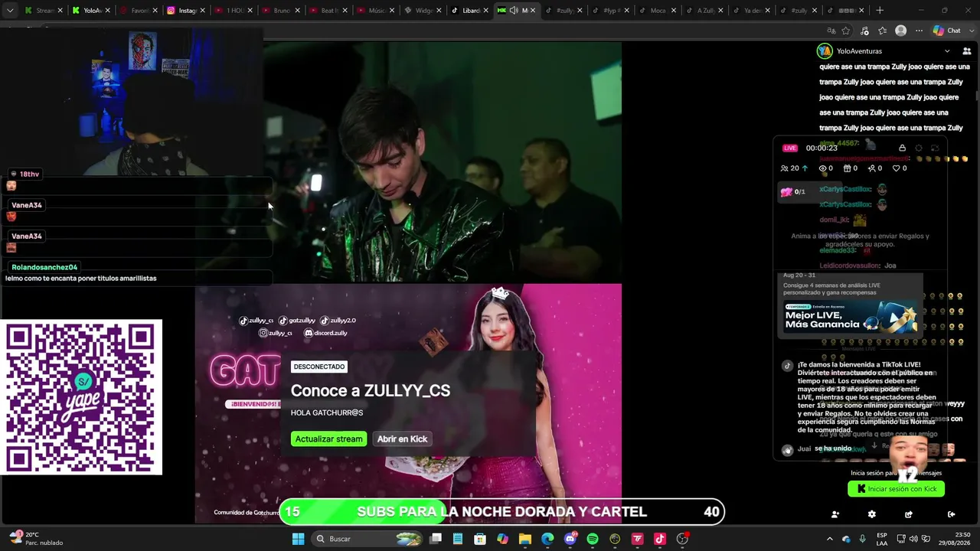This screenshot has height=551, width=980.
Task: Open chat settings gear icon
Action: tap(871, 514)
